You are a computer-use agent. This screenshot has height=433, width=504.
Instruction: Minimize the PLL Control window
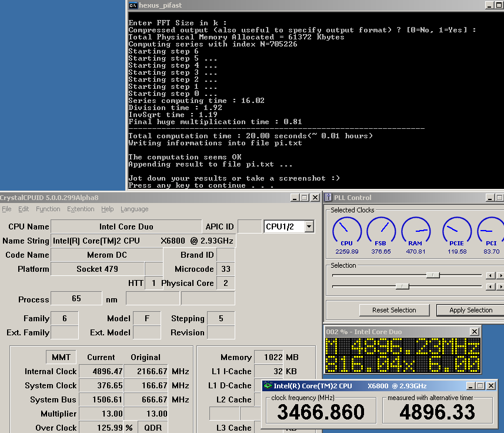(x=490, y=198)
